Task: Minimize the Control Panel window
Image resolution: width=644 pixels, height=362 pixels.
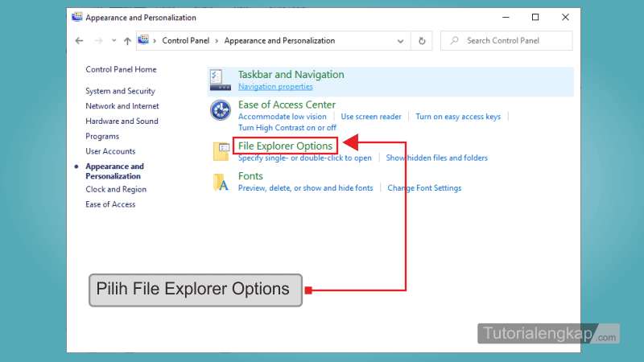Action: coord(506,17)
